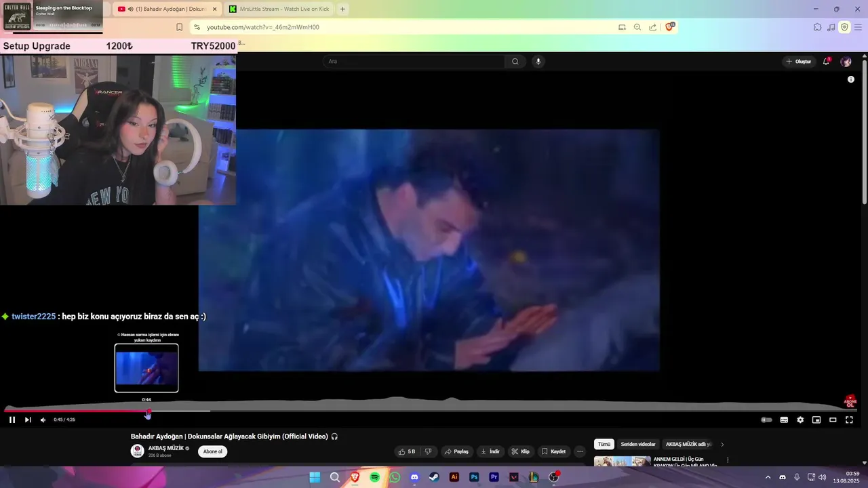Start voice search with microphone
Screen dimensions: 868x488
(x=538, y=61)
